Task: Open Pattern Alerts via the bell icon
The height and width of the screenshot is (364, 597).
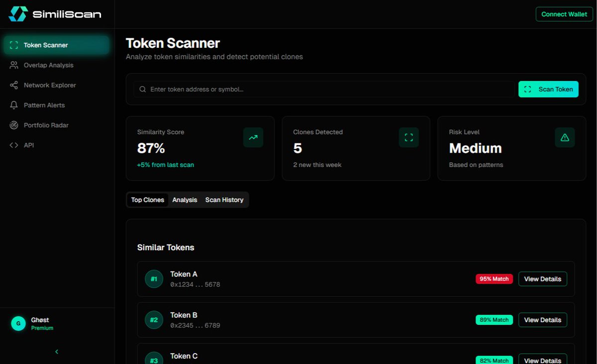Action: pyautogui.click(x=13, y=105)
